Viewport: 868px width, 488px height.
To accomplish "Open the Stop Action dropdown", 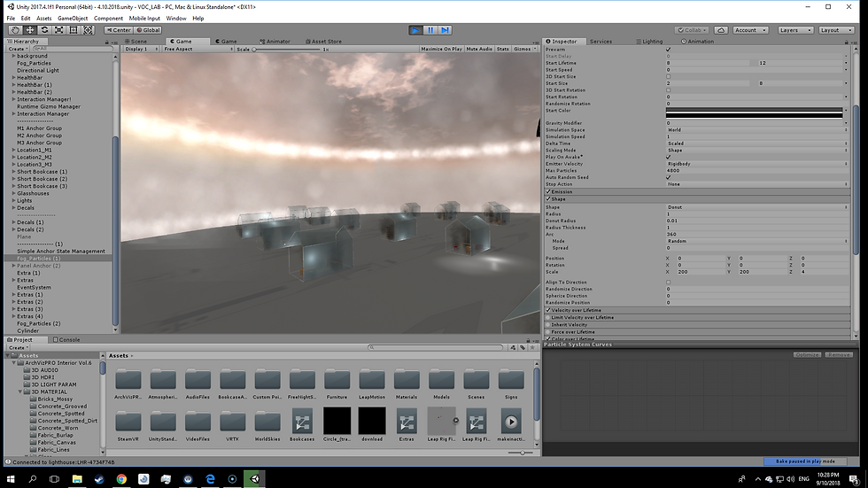I will 756,184.
